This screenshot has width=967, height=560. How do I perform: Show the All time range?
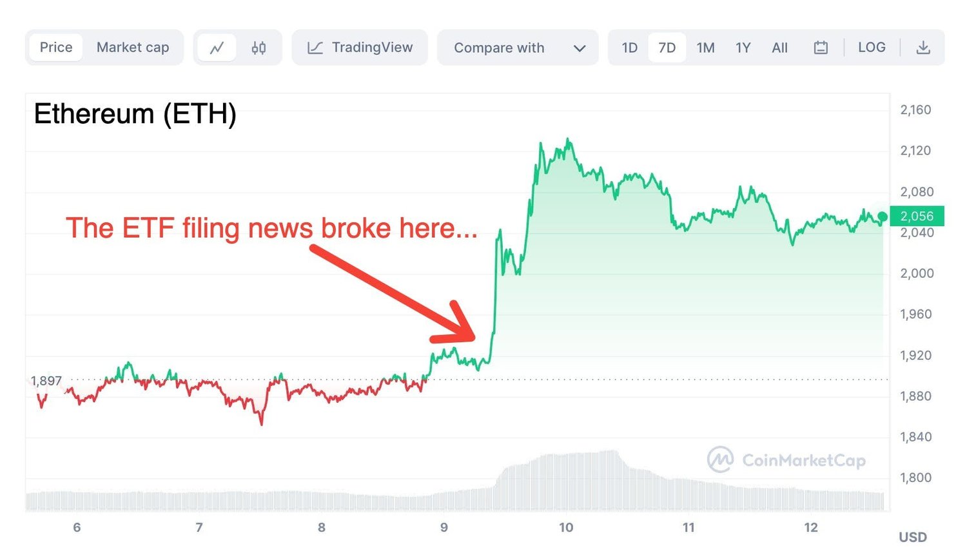(779, 48)
